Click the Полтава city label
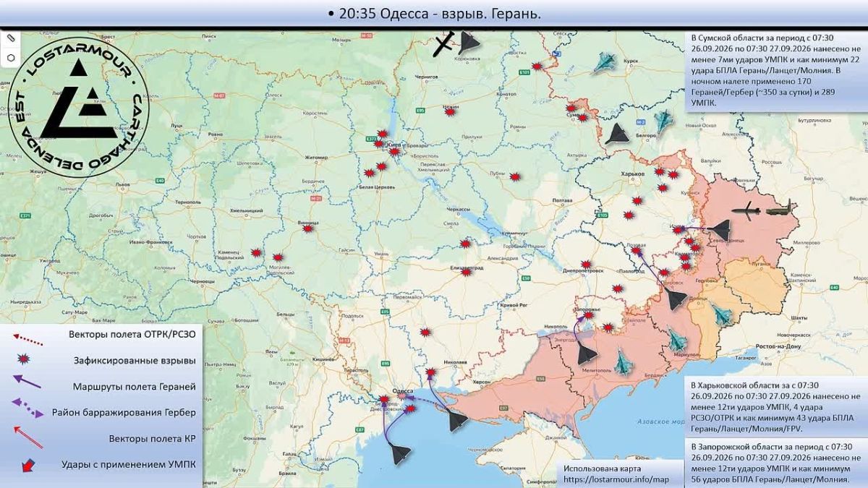Screen dimensions: 868x488 (562, 200)
